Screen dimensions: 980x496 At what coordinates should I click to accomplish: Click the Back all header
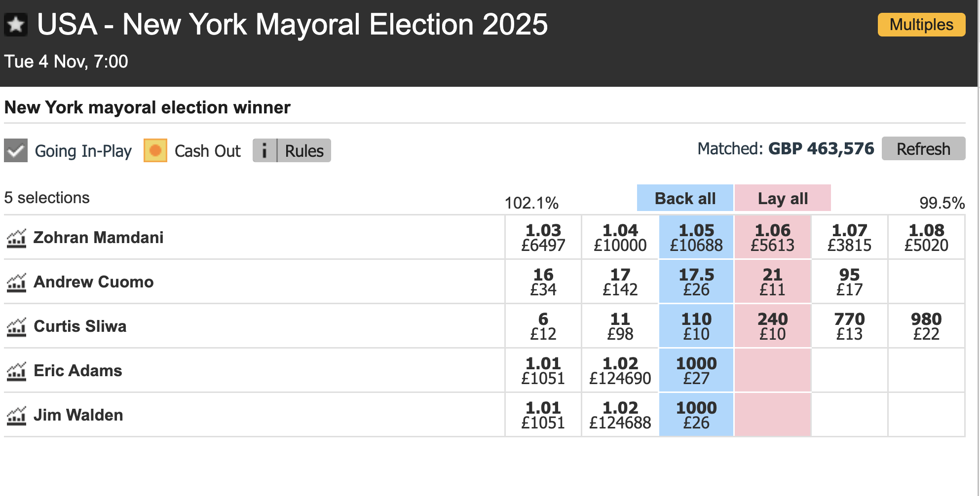tap(684, 198)
